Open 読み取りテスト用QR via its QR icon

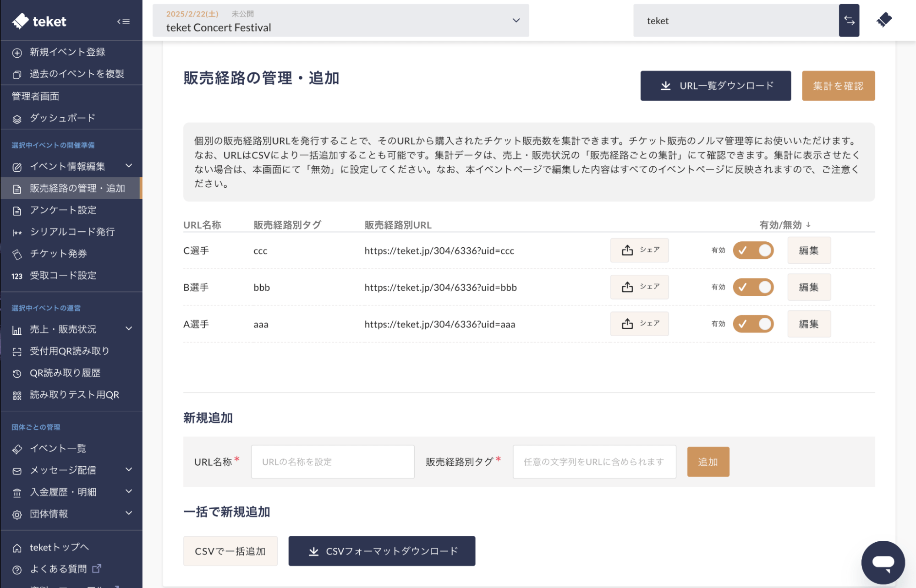(17, 395)
